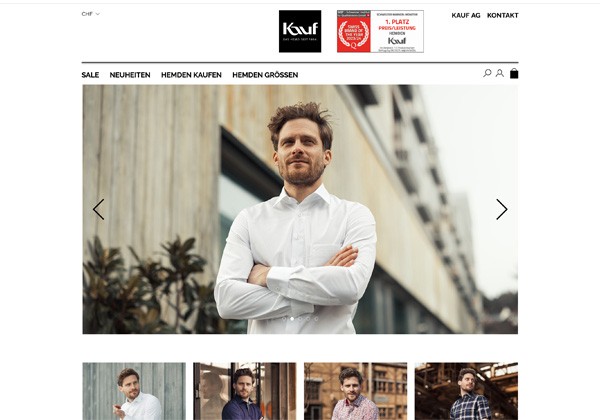Follow the KONTAKT link
The image size is (600, 420).
tap(502, 15)
